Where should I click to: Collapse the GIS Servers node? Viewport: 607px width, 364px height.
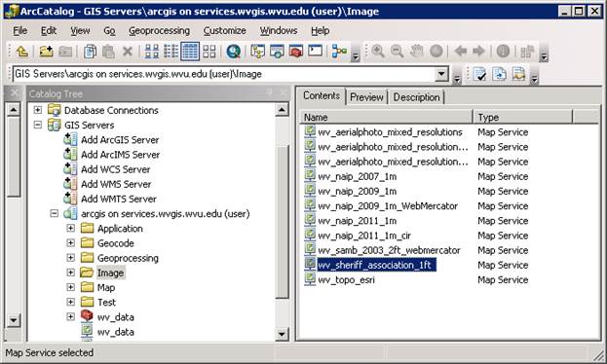pyautogui.click(x=38, y=125)
